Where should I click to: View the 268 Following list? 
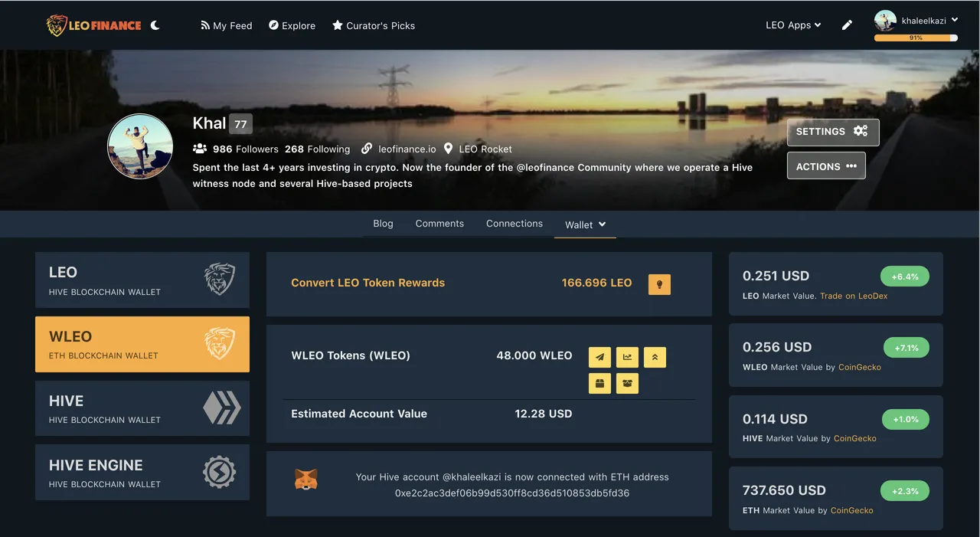pos(317,149)
